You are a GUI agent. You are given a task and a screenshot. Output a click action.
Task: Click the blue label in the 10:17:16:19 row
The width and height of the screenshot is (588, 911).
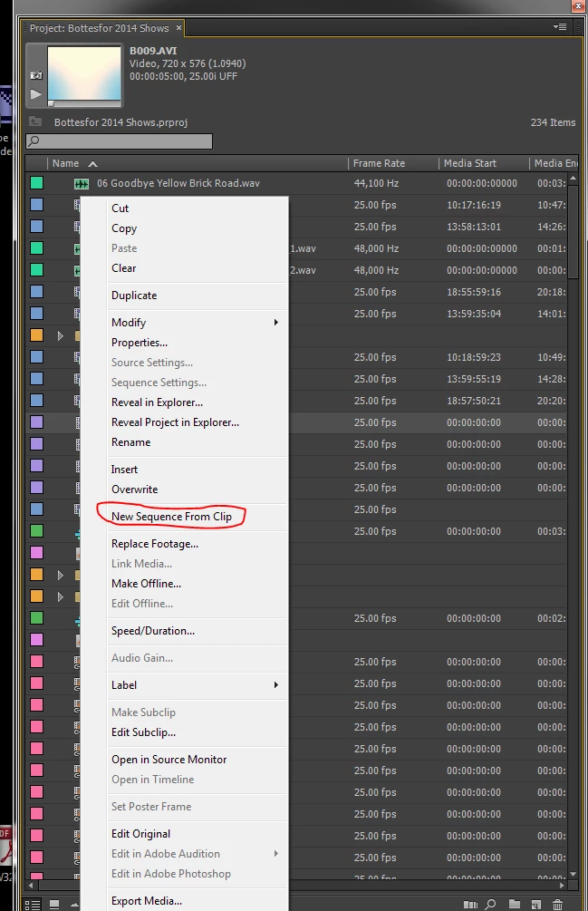[36, 205]
